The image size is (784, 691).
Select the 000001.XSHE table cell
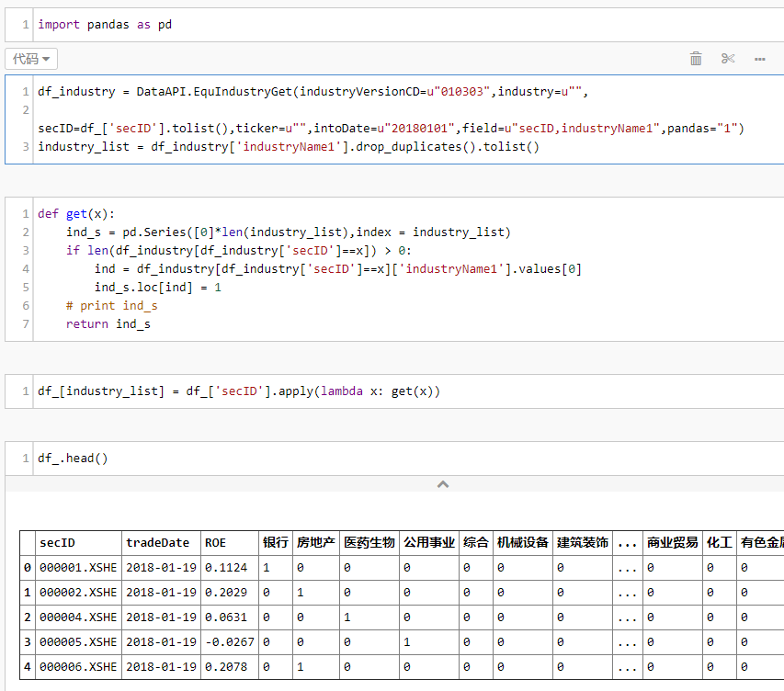click(78, 568)
